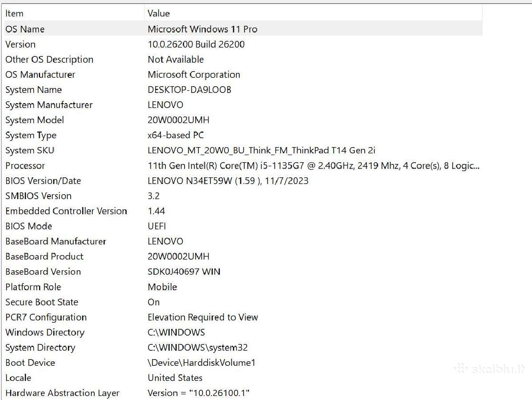Screen dimensions: 532x400
Task: Select value DESKTOP-DA9LOOB
Action: point(189,90)
